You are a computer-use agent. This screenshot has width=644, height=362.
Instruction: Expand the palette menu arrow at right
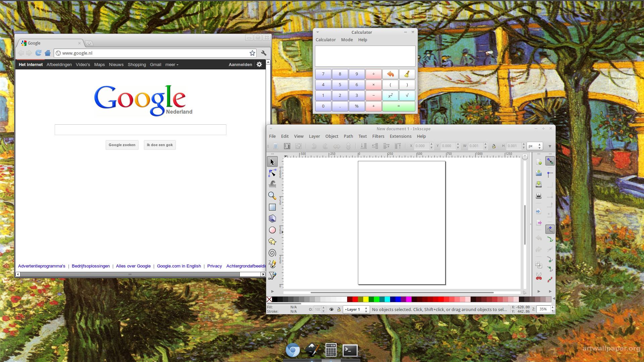point(553,299)
